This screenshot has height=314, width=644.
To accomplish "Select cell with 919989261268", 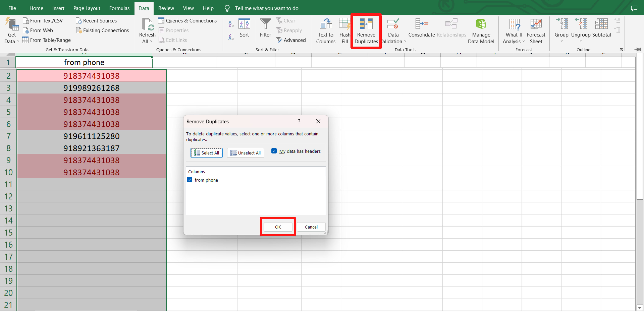I will [91, 88].
